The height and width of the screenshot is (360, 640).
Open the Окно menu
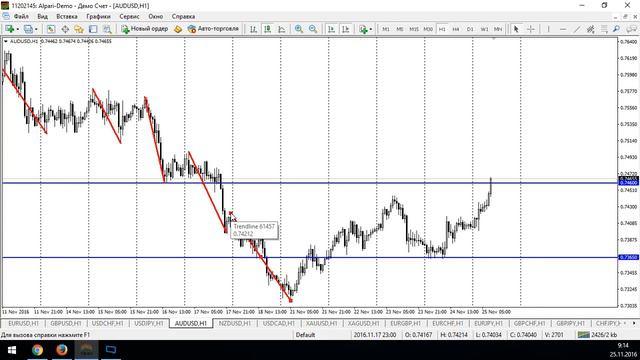[156, 16]
